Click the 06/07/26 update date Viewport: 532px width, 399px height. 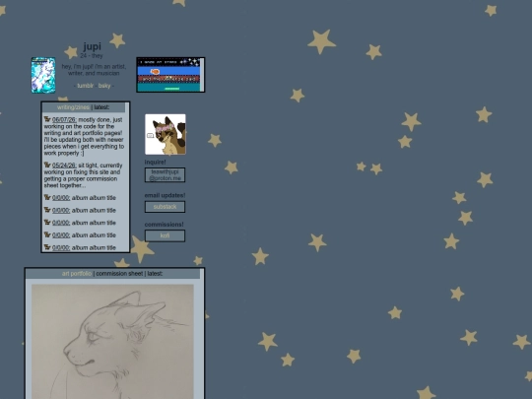tap(64, 120)
